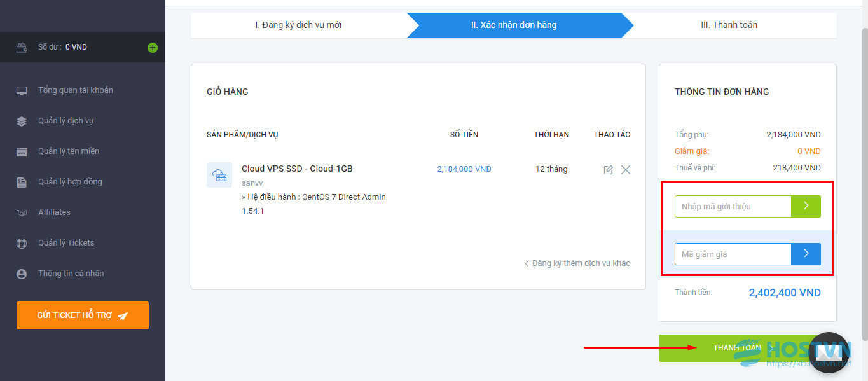Click the layers icon for Quản lý dịch vụ
This screenshot has width=868, height=381.
coord(22,121)
